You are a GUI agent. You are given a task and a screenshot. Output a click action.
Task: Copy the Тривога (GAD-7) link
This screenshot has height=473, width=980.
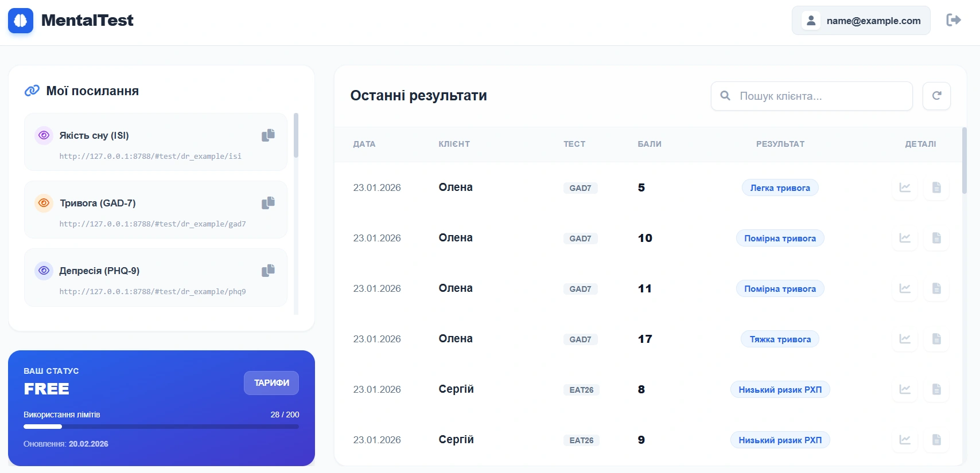pos(268,203)
